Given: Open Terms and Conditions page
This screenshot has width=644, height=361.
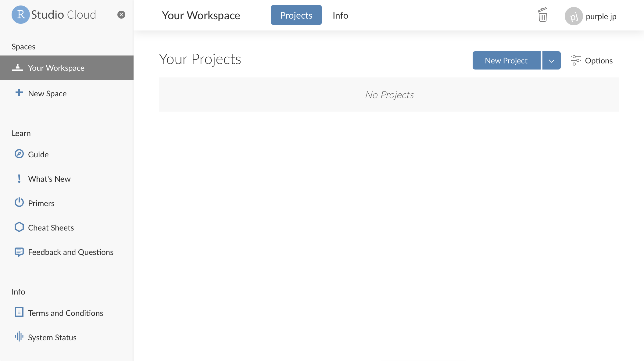Looking at the screenshot, I should pyautogui.click(x=66, y=313).
